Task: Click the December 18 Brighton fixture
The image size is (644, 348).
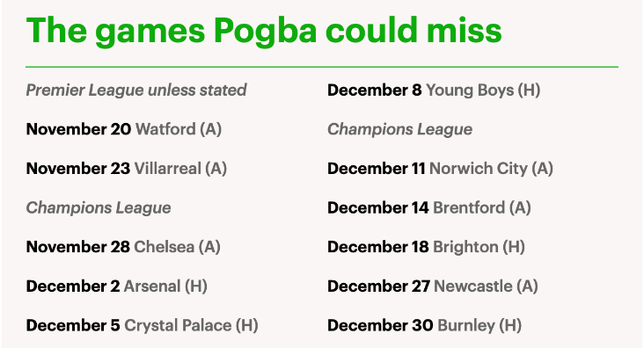Action: (427, 247)
